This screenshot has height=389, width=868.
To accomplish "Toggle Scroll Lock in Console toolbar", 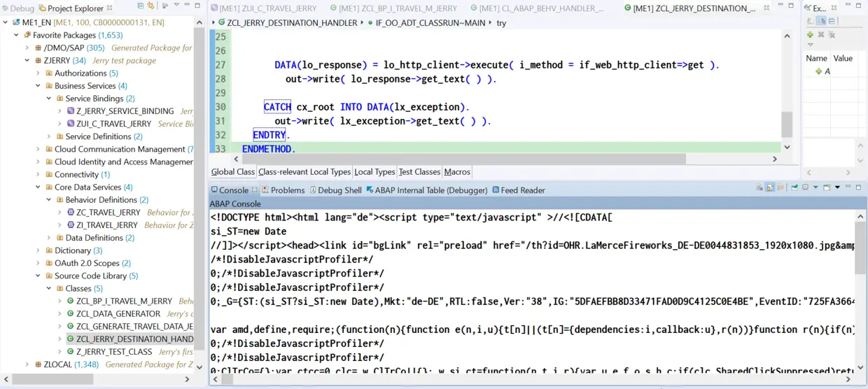I will (770, 188).
